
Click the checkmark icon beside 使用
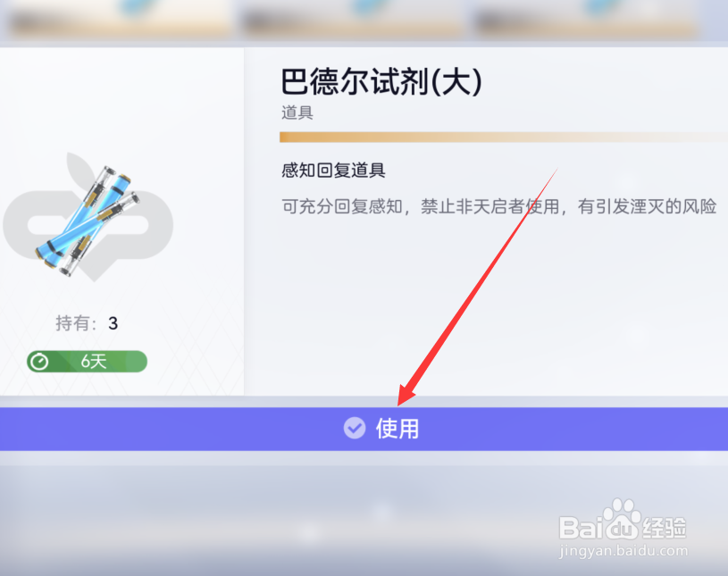355,428
